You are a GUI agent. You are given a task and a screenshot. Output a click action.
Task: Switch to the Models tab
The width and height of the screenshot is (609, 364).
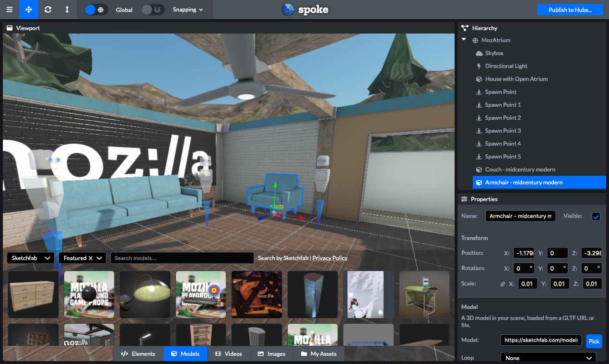pos(185,354)
